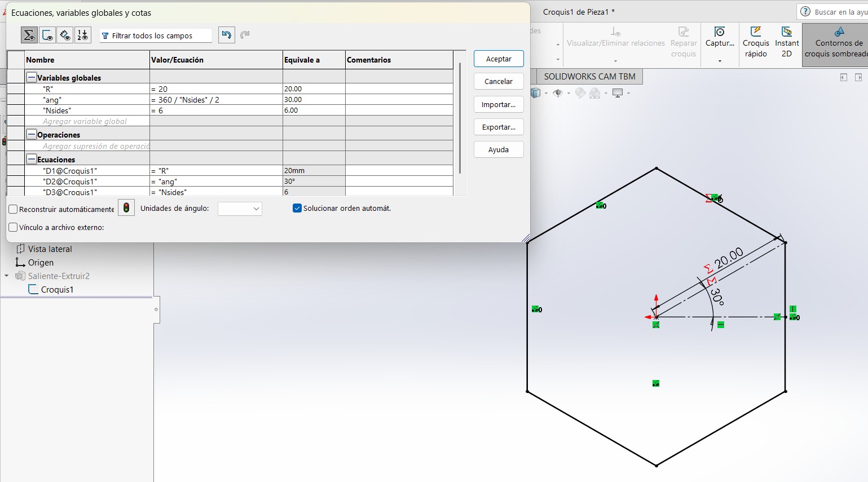Click the Valor/Ecuación column header

pyautogui.click(x=216, y=60)
